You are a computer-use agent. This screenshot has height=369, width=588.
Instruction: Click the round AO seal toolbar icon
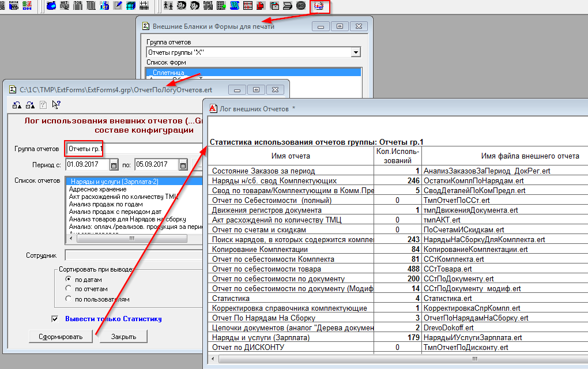click(301, 6)
